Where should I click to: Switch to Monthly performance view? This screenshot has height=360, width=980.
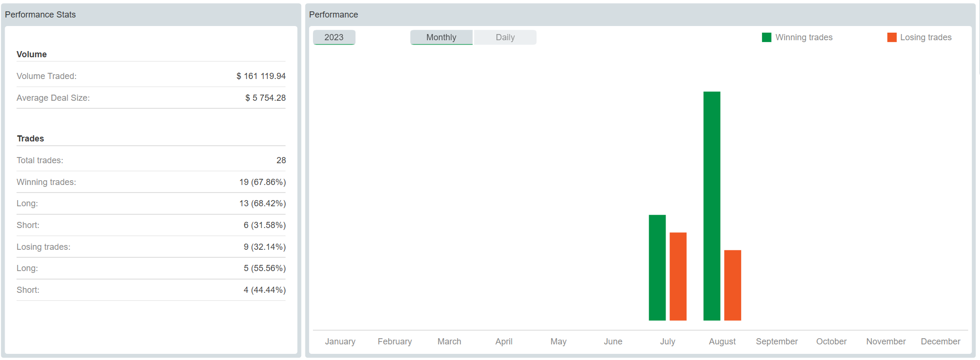[441, 37]
